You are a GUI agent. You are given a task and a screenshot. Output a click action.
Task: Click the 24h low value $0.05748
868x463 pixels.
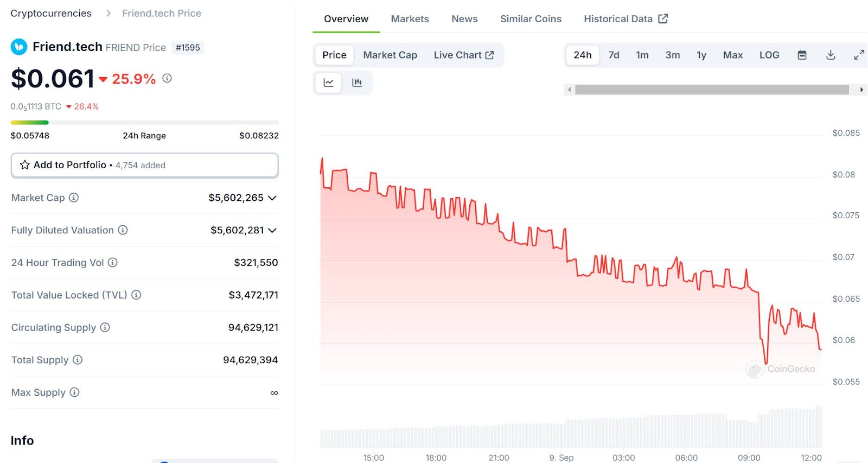pyautogui.click(x=30, y=136)
